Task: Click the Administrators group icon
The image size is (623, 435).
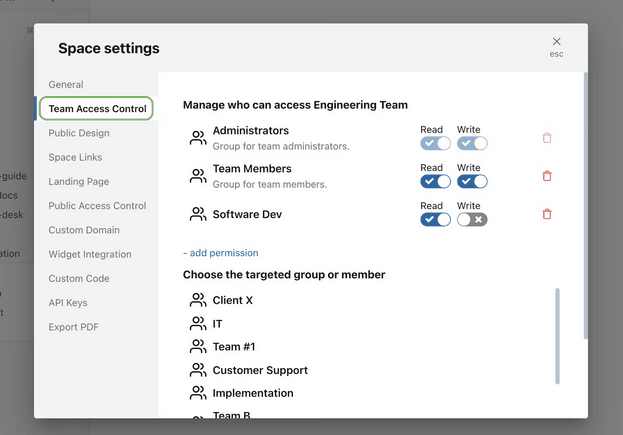Action: click(198, 138)
